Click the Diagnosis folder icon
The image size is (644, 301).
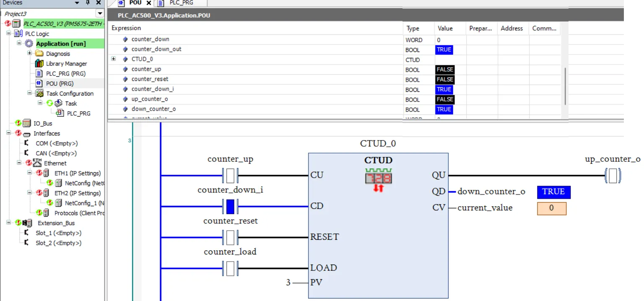(x=39, y=54)
